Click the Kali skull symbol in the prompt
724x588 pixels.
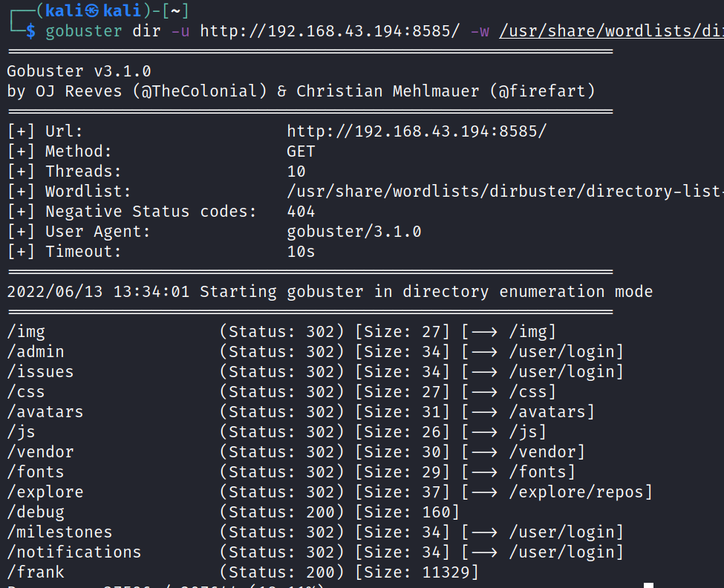(x=92, y=10)
